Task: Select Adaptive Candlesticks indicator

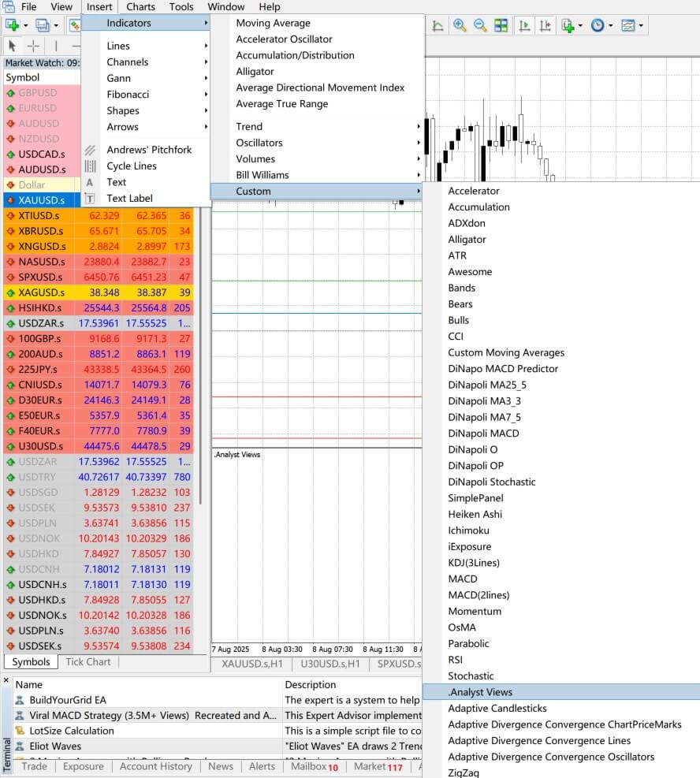Action: tap(497, 708)
